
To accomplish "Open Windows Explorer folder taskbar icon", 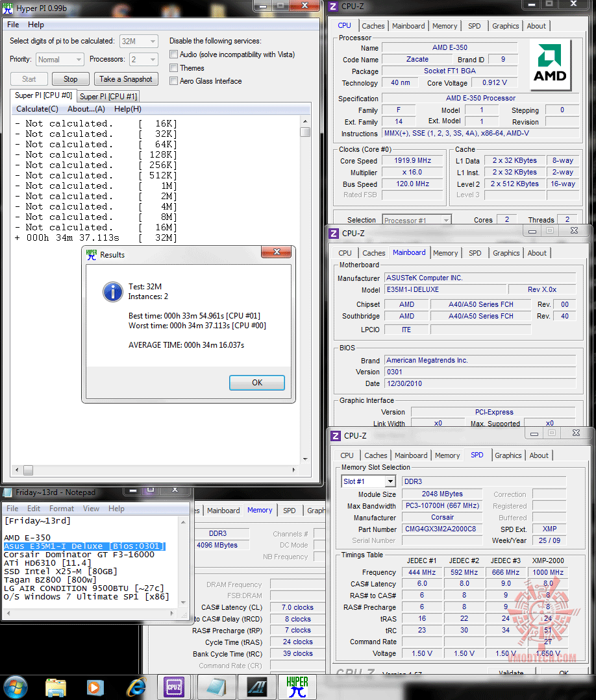I will pyautogui.click(x=56, y=688).
